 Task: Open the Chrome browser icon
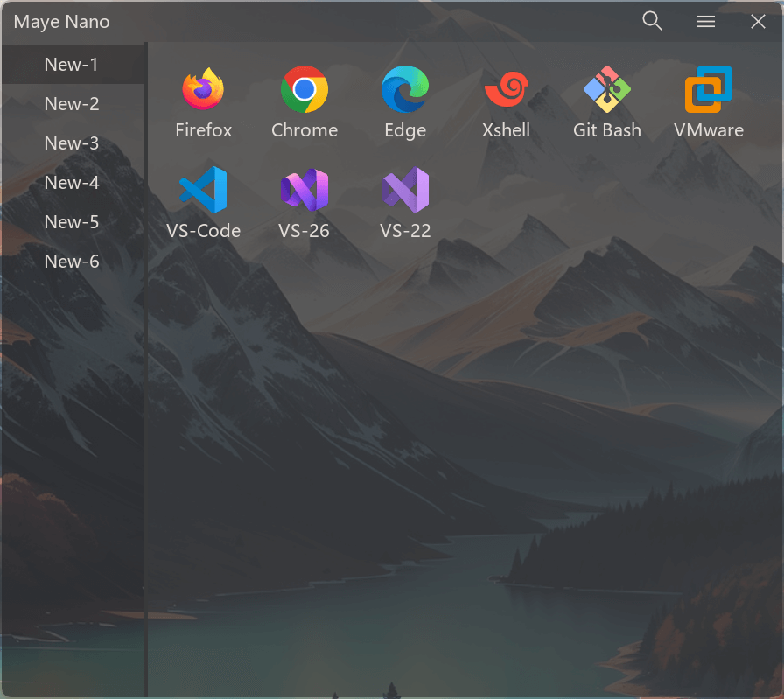coord(304,90)
